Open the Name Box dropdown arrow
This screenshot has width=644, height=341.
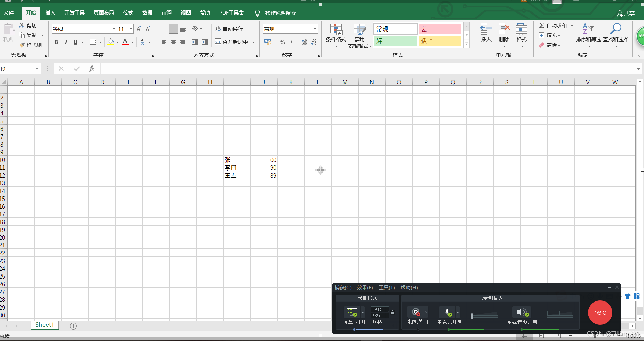(x=37, y=69)
